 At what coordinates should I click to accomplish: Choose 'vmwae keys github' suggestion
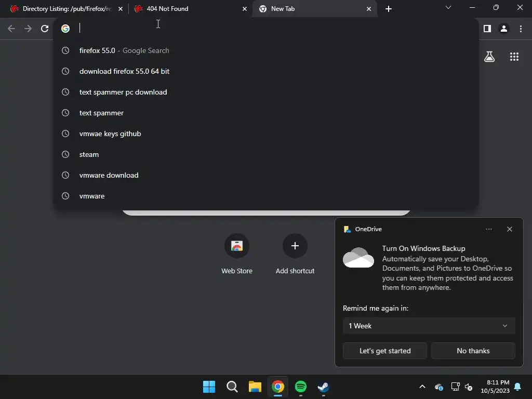tap(266, 134)
